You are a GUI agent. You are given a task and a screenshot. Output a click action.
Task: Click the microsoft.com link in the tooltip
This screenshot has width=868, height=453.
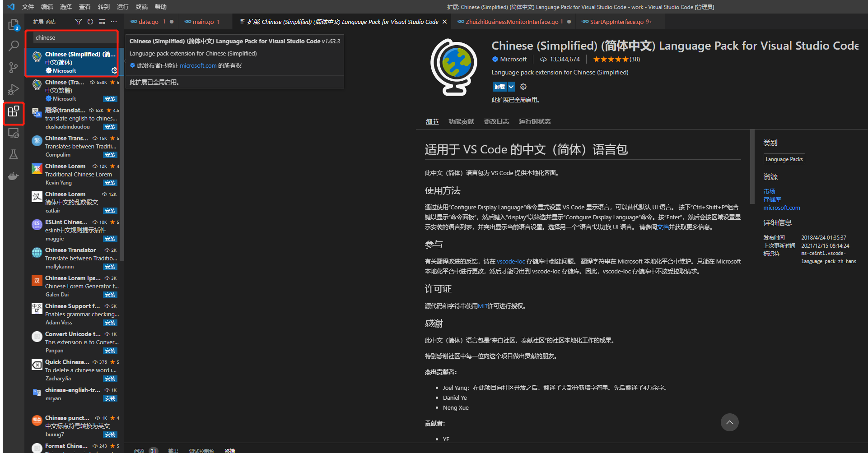tap(198, 65)
